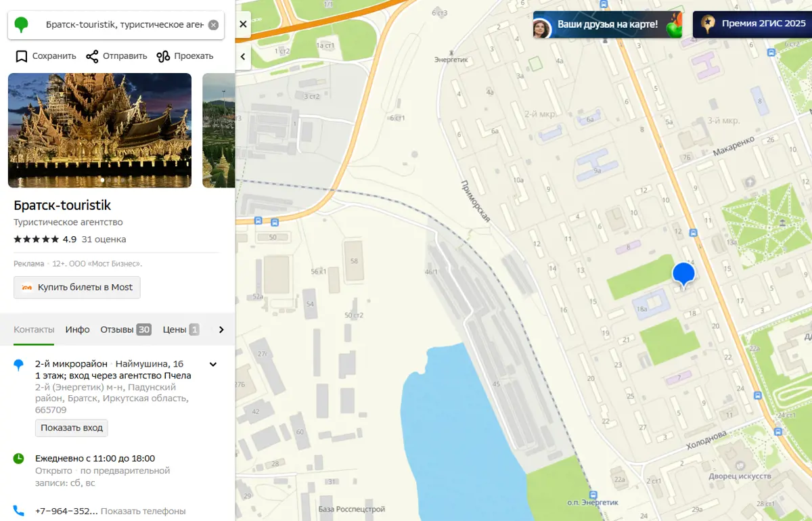Click the blue location marker on map
Screen dimensions: 812x521
click(683, 274)
